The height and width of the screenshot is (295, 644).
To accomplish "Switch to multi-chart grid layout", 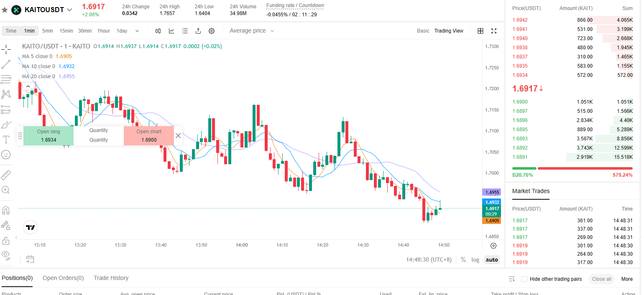I will click(x=480, y=31).
